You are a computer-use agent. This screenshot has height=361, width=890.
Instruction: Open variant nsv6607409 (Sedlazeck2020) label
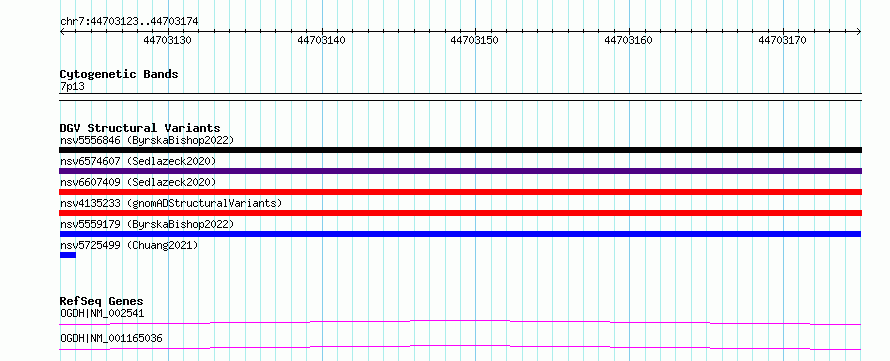pyautogui.click(x=138, y=182)
